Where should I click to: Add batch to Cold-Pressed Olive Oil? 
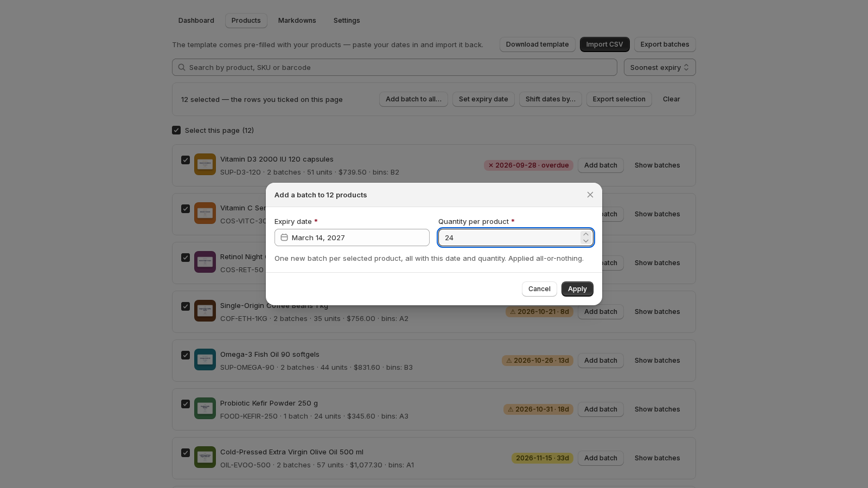(601, 458)
